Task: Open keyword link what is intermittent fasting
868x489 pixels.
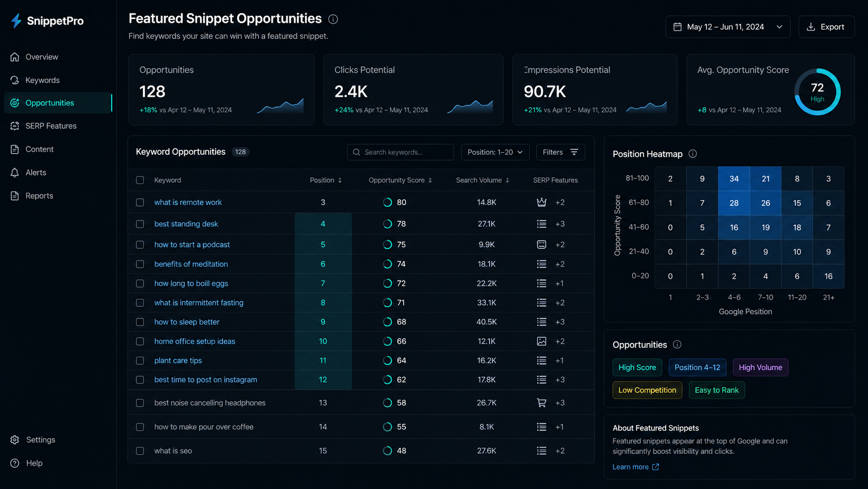Action: pyautogui.click(x=199, y=302)
